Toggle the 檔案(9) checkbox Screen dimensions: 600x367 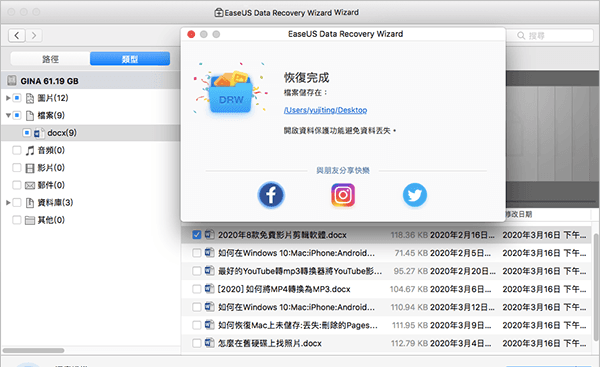(17, 115)
